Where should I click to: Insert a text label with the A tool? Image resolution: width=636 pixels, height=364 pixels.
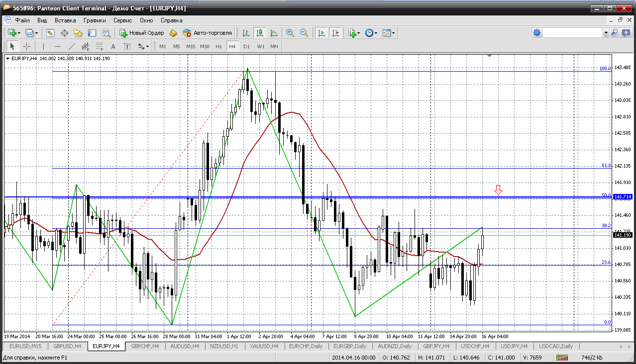[x=113, y=46]
